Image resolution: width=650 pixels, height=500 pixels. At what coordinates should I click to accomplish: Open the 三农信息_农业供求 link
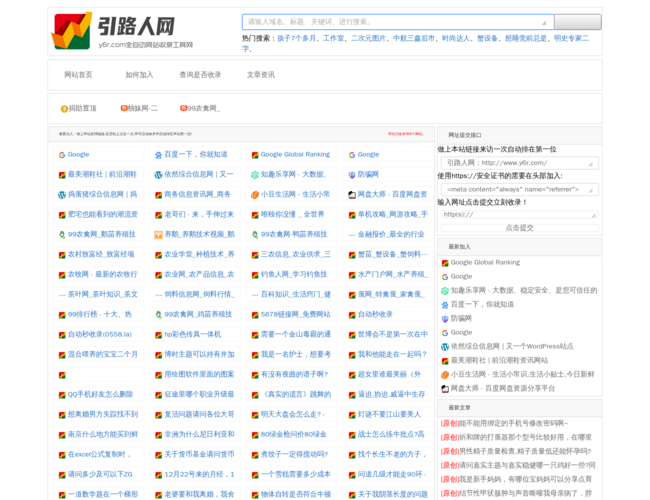point(296,254)
